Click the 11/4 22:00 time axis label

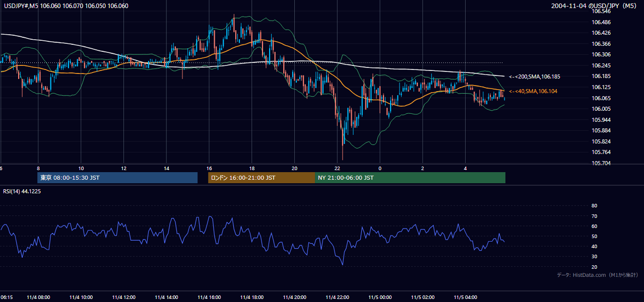tap(338, 297)
